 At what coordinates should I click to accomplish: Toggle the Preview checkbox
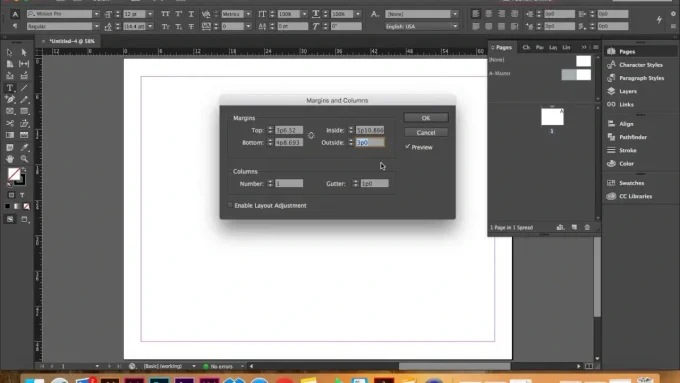point(408,147)
